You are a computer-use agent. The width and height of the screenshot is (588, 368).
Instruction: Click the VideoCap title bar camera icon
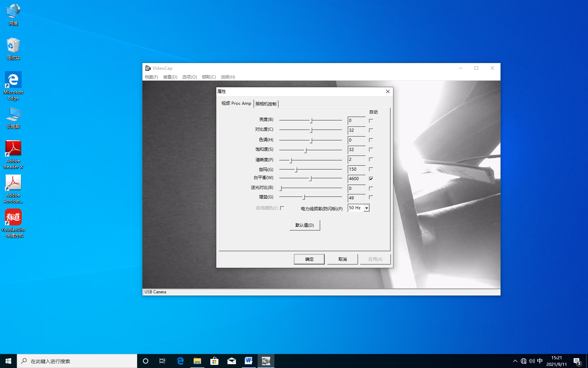click(x=148, y=68)
